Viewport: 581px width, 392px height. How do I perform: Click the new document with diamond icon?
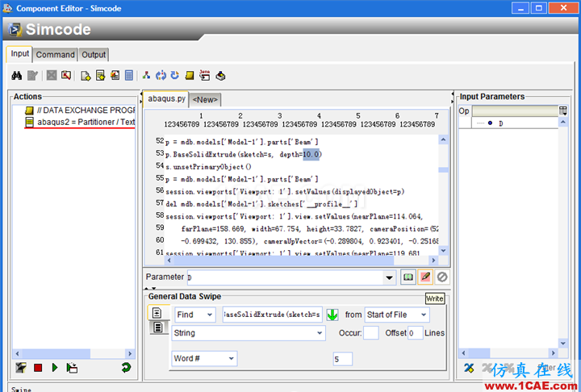pyautogui.click(x=86, y=76)
